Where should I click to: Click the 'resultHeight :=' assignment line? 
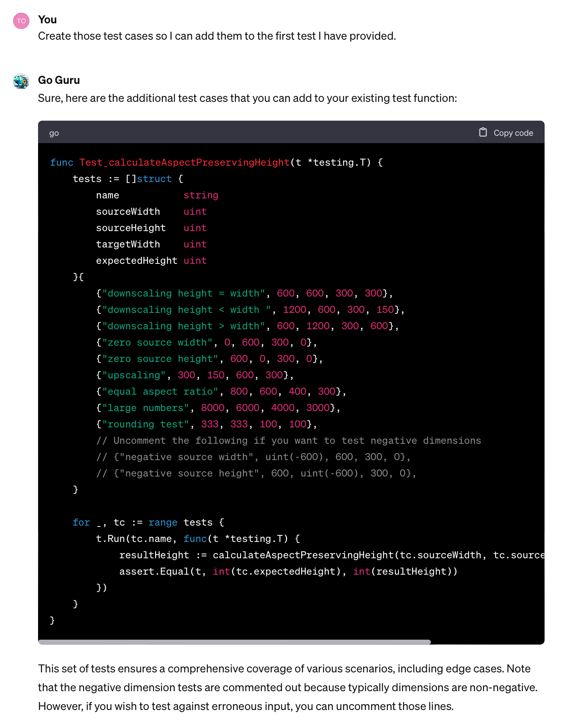[x=332, y=555]
